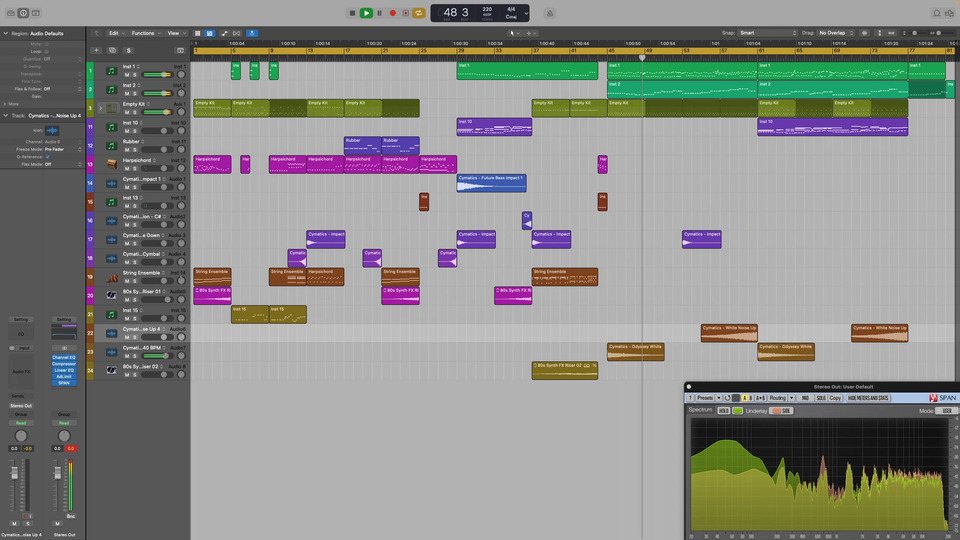Click the grid view icon beside View

click(x=197, y=33)
